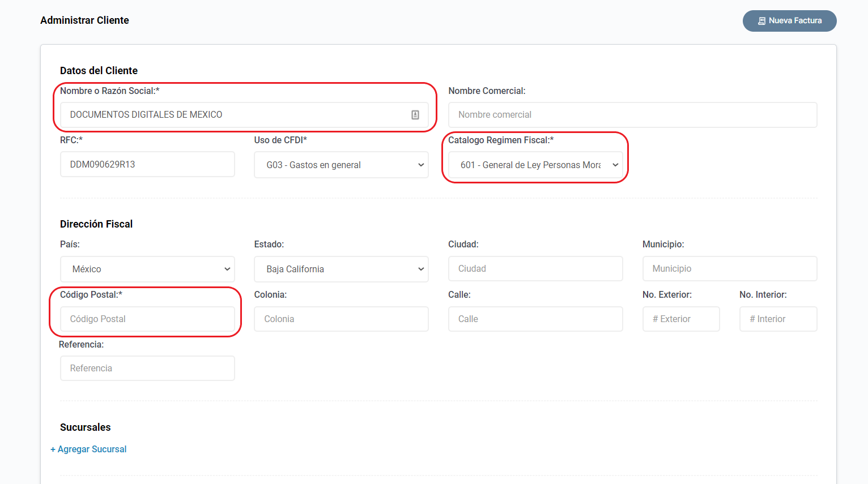Click the Dirección Fiscal heading

pyautogui.click(x=96, y=224)
